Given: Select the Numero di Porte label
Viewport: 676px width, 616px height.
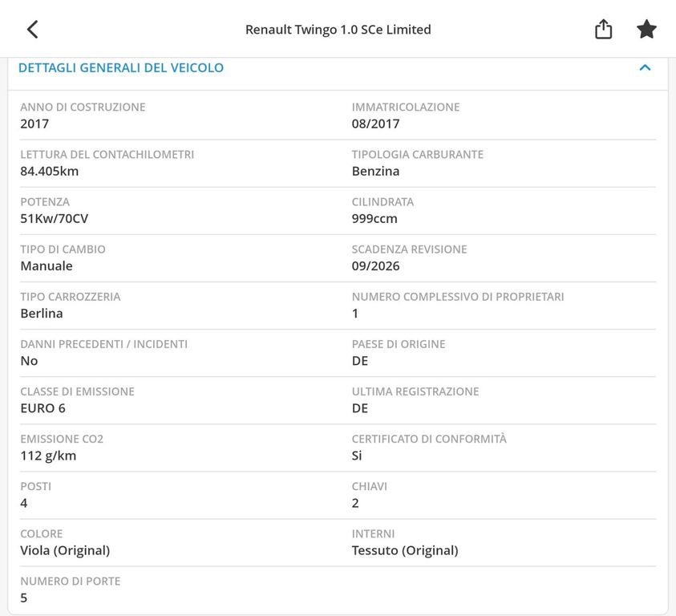Looking at the screenshot, I should [x=71, y=582].
